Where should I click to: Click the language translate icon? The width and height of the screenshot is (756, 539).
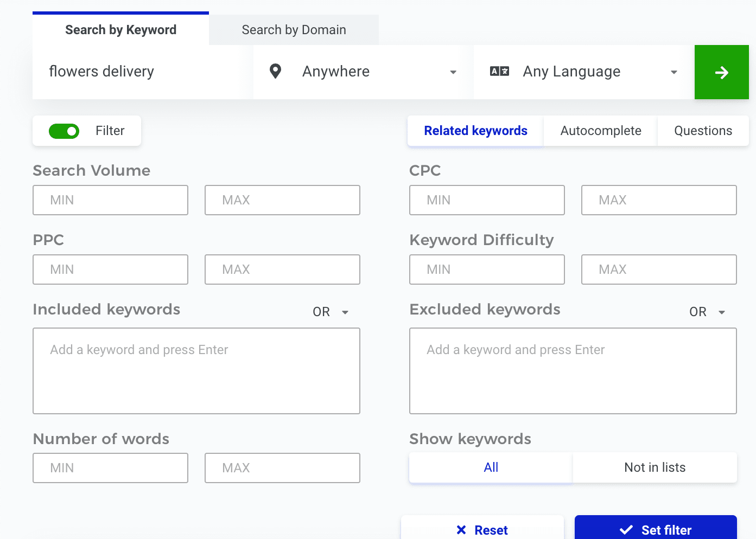[x=499, y=71]
